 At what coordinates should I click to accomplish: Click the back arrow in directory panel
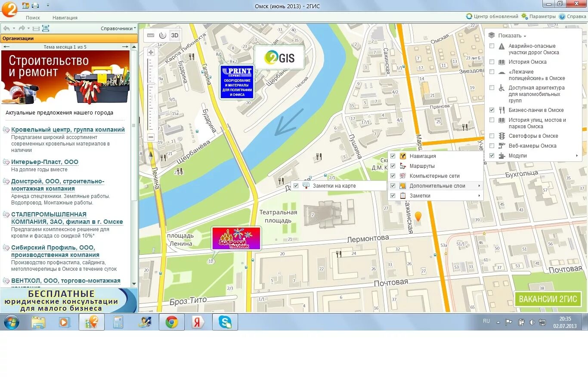6,28
